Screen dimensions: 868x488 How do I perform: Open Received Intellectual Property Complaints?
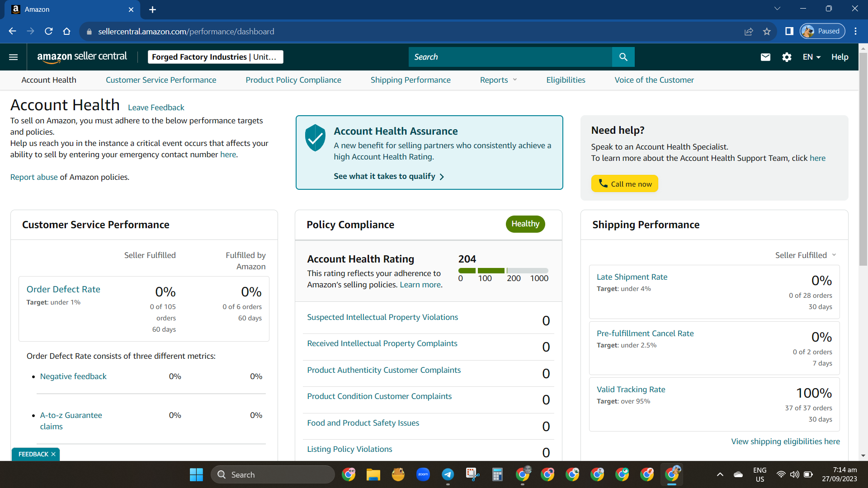(x=382, y=343)
